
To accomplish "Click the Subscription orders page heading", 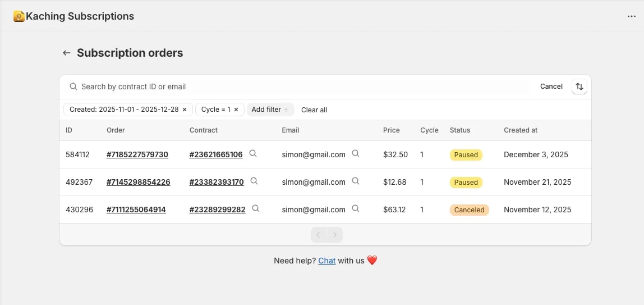I will 130,53.
